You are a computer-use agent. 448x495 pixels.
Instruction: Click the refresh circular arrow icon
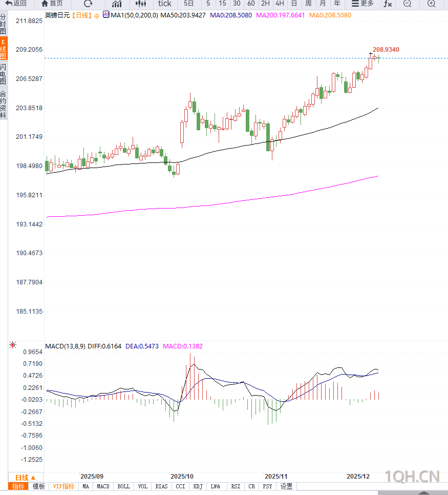[88, 4]
